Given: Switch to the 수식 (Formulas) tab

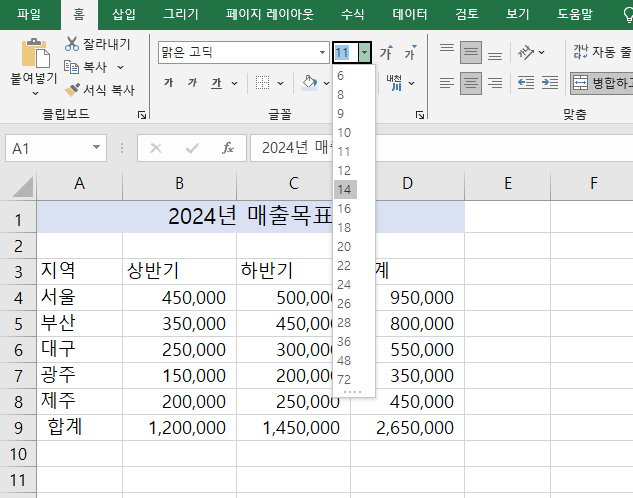Looking at the screenshot, I should (352, 15).
